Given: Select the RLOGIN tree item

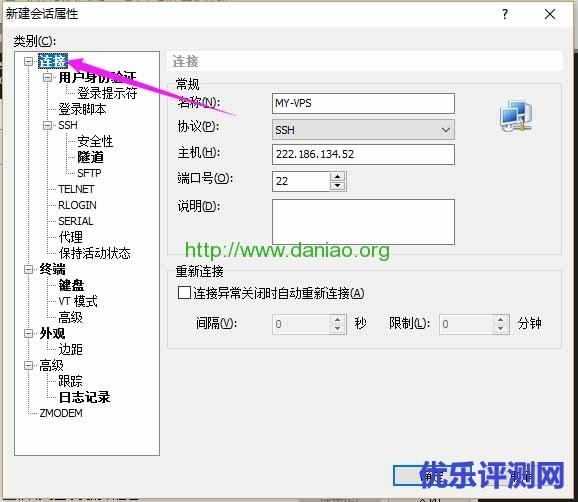Looking at the screenshot, I should [77, 205].
